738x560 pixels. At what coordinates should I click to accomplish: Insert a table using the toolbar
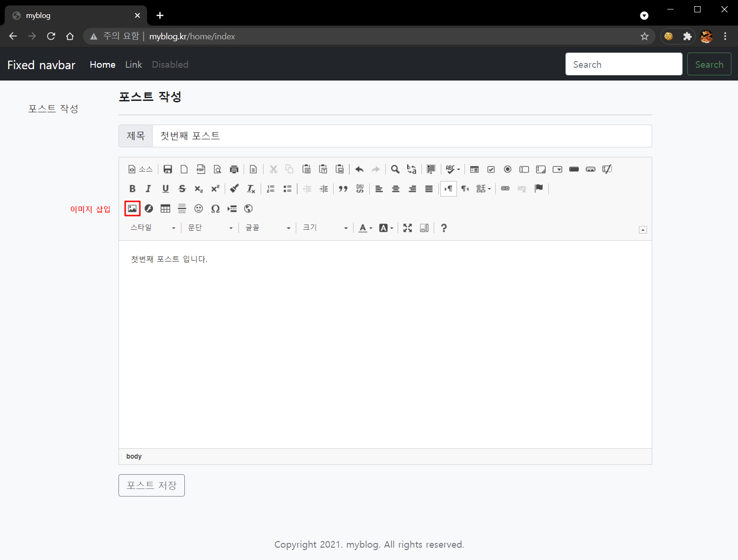click(x=165, y=208)
